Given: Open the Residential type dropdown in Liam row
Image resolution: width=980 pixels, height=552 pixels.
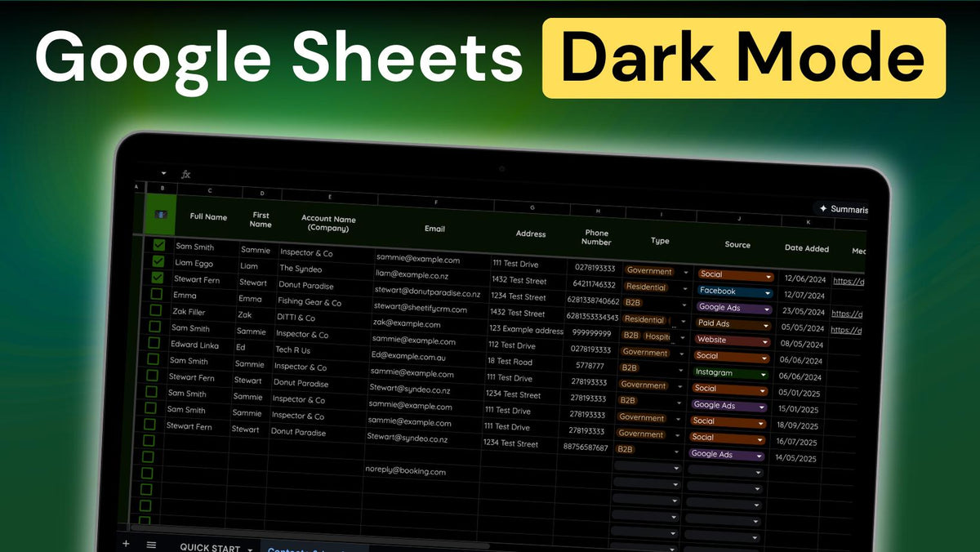Looking at the screenshot, I should coord(686,288).
